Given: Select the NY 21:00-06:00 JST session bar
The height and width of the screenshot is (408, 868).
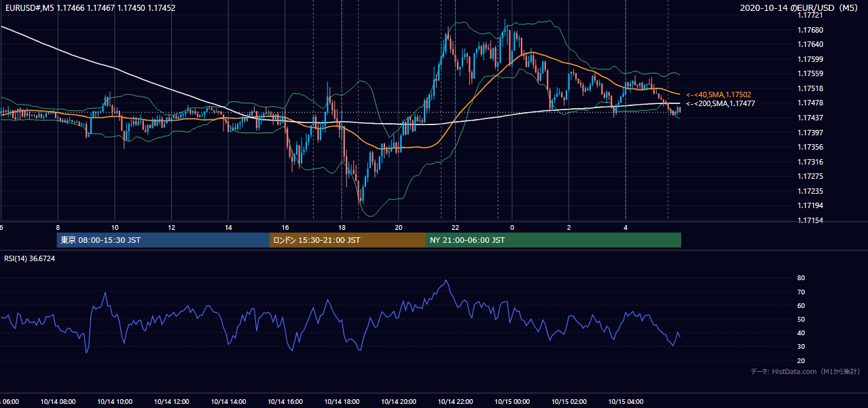Looking at the screenshot, I should point(554,240).
